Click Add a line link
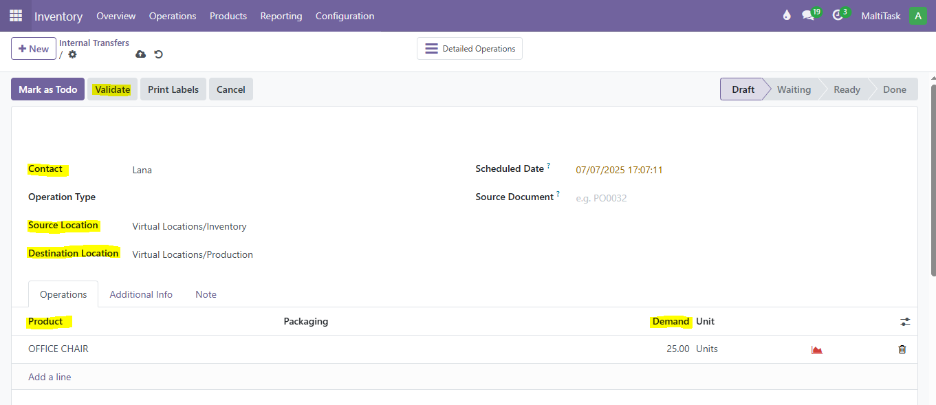Image resolution: width=936 pixels, height=405 pixels. [50, 377]
